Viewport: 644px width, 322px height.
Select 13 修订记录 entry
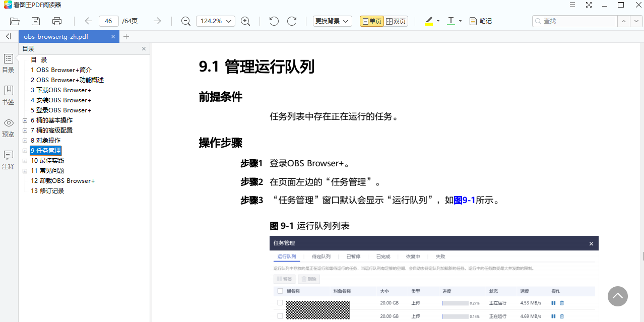pyautogui.click(x=47, y=191)
